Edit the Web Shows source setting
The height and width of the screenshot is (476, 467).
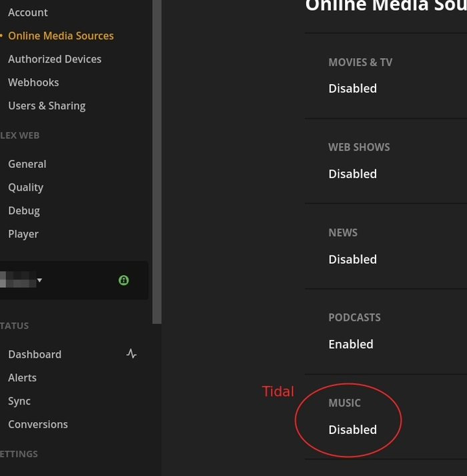pyautogui.click(x=352, y=174)
